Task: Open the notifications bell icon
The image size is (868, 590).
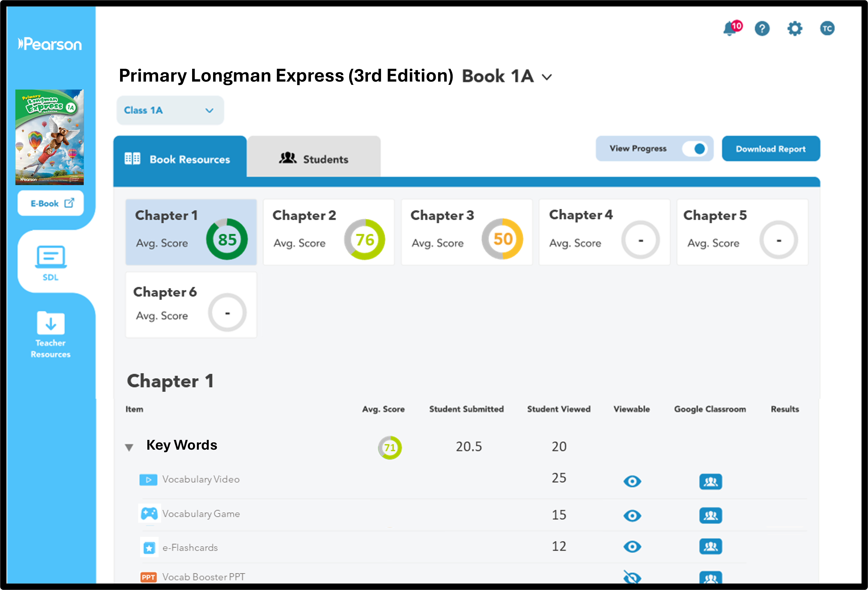Action: (x=730, y=29)
